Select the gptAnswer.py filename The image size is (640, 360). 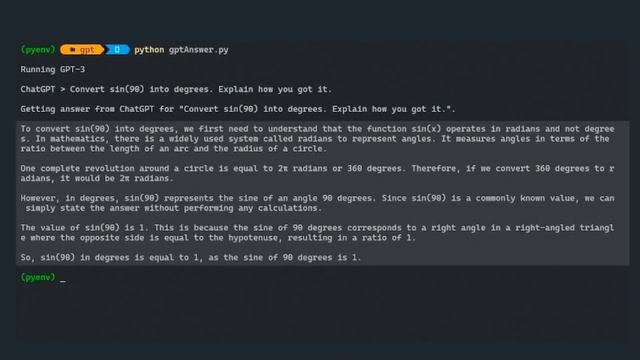pyautogui.click(x=199, y=50)
